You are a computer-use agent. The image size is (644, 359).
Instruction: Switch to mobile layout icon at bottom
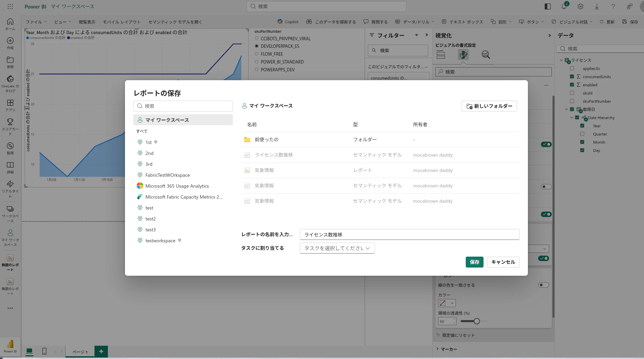point(44,351)
